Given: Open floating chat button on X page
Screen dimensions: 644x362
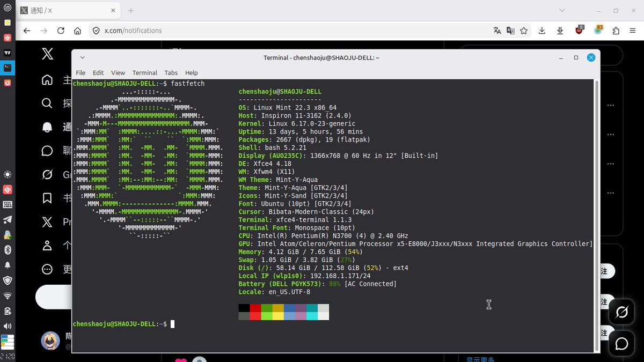Looking at the screenshot, I should 622,343.
